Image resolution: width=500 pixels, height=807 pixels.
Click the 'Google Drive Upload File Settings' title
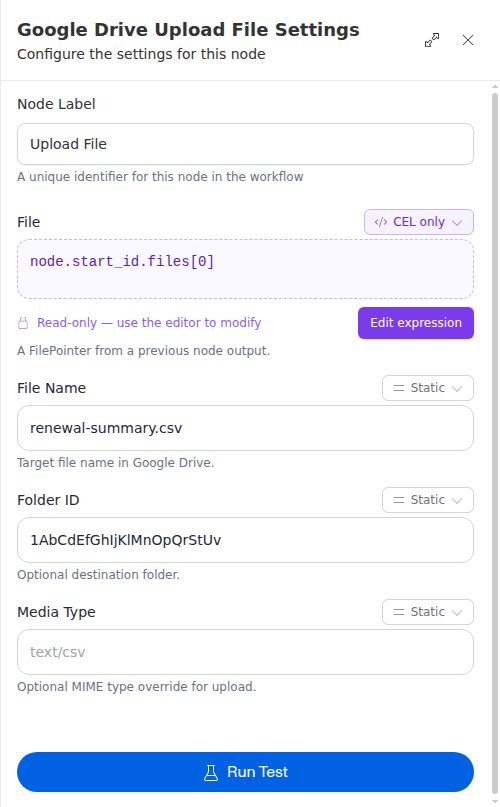188,30
